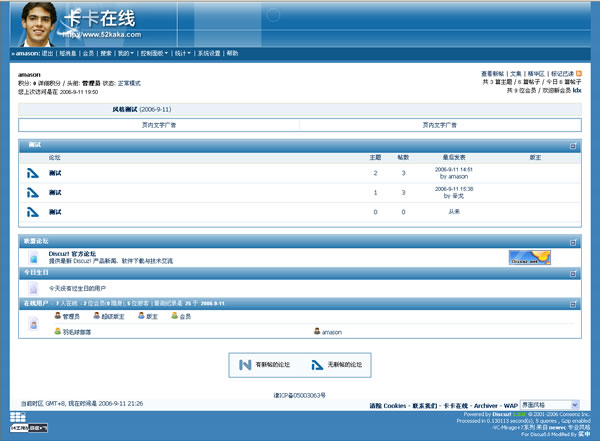
Task: Click the forum icon in the zero-topics row
Action: (x=33, y=212)
